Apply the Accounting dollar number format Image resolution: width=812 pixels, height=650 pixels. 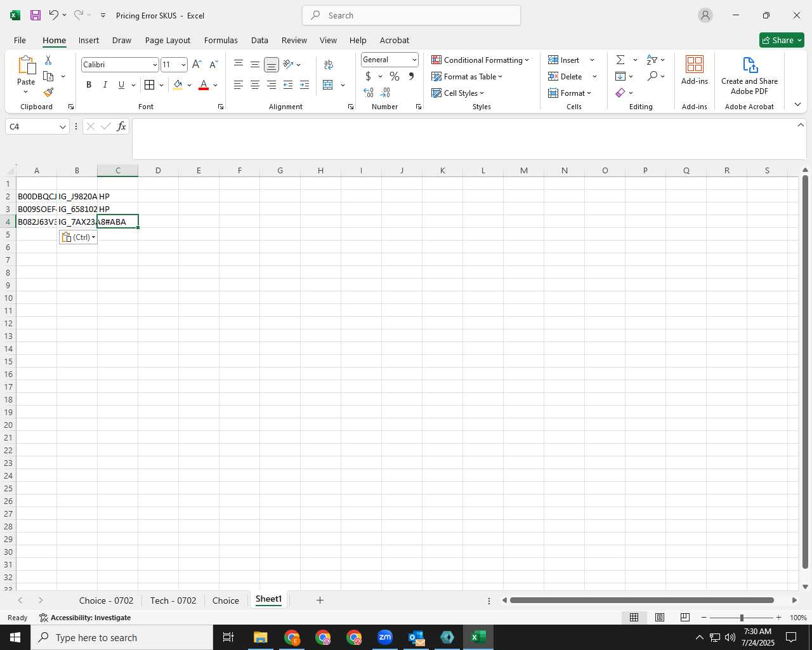(x=368, y=76)
